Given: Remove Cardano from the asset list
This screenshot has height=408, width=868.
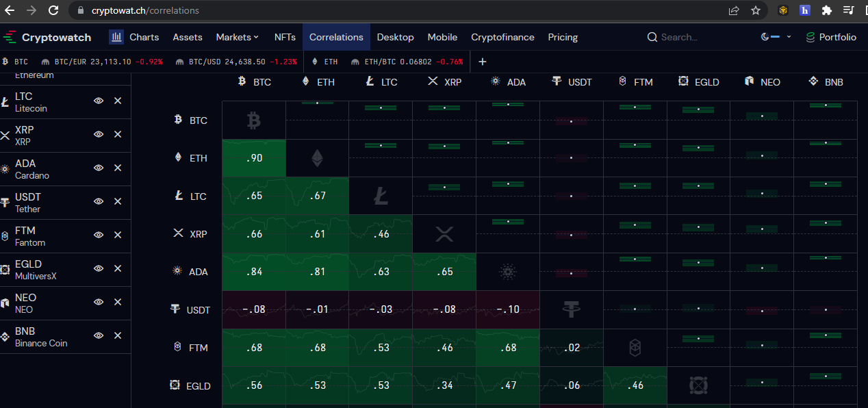Looking at the screenshot, I should 118,168.
